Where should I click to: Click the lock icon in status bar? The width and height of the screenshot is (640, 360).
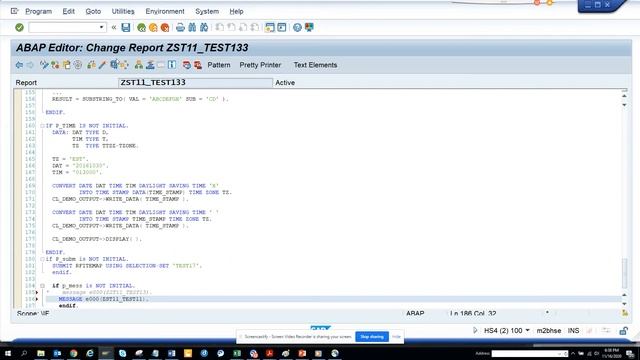pos(623,331)
